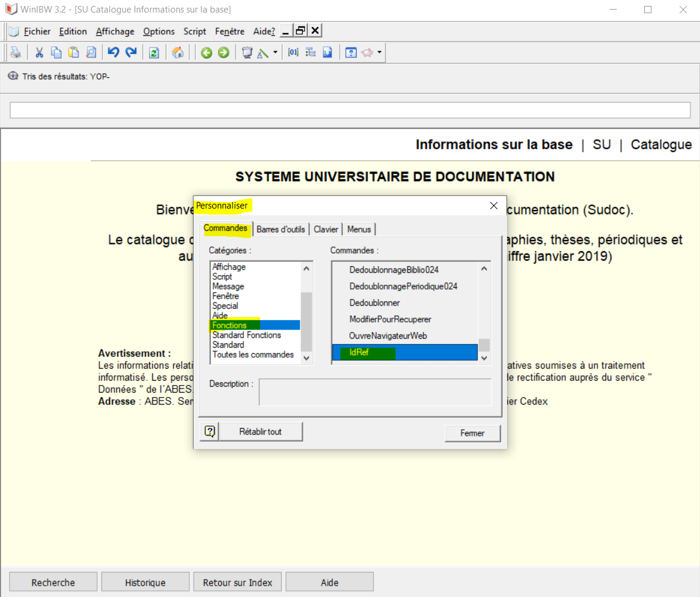
Task: Click the eye info icon beside Tris des résultats
Action: [13, 76]
